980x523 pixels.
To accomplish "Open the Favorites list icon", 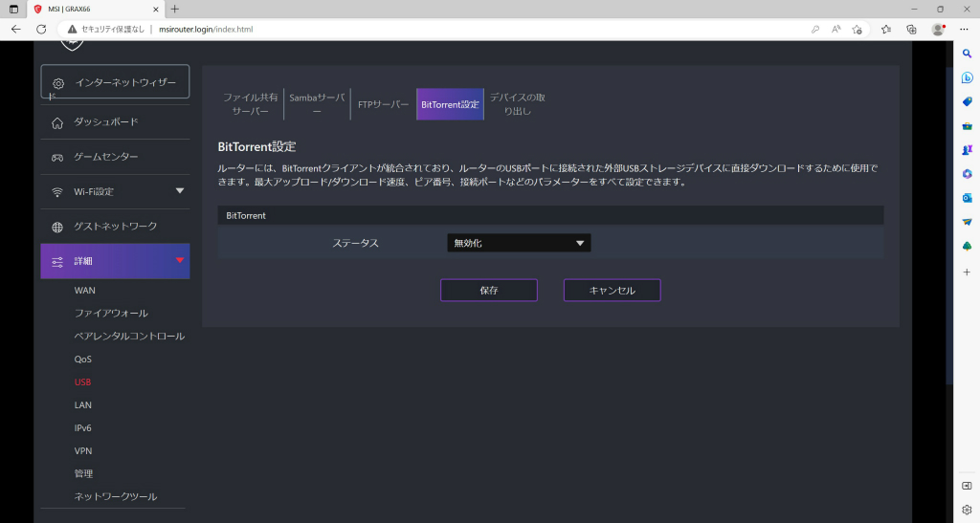I will click(x=885, y=30).
